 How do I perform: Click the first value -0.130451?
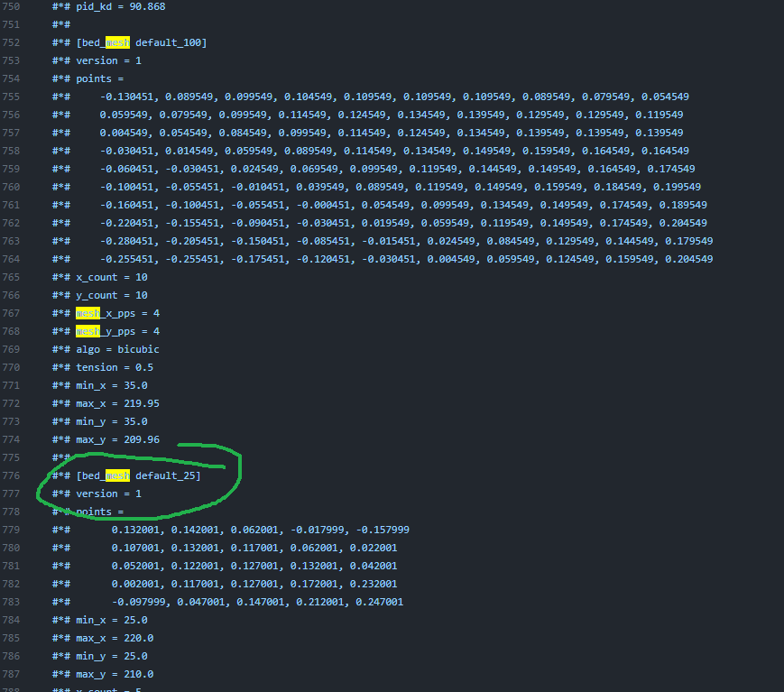[126, 97]
